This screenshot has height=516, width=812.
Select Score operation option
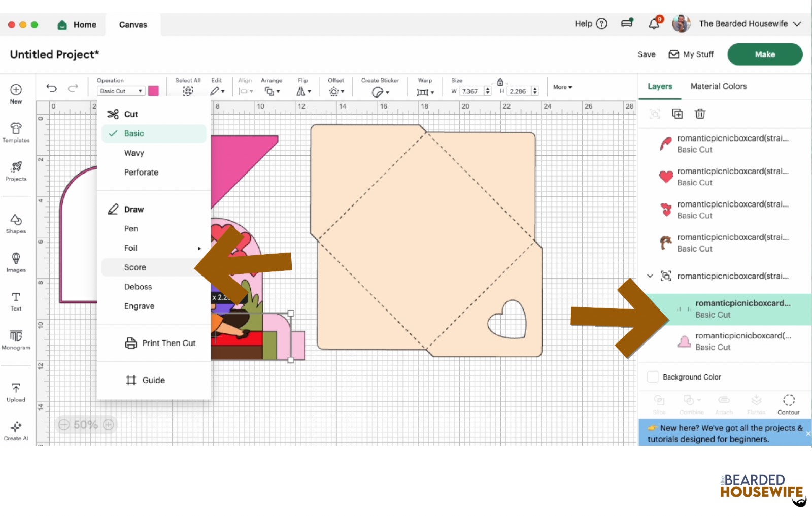[135, 267]
